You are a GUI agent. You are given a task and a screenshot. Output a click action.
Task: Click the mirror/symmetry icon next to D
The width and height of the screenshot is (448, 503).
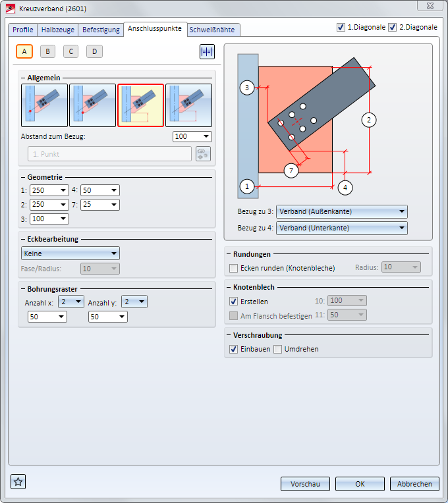[x=207, y=51]
